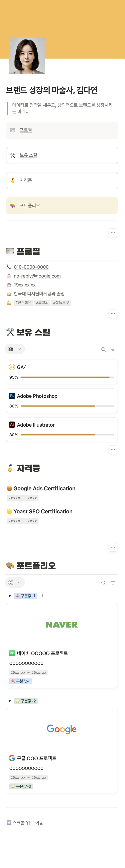This screenshot has width=125, height=868.
Task: Open the NAVER project card thumbnail
Action: pyautogui.click(x=62, y=625)
